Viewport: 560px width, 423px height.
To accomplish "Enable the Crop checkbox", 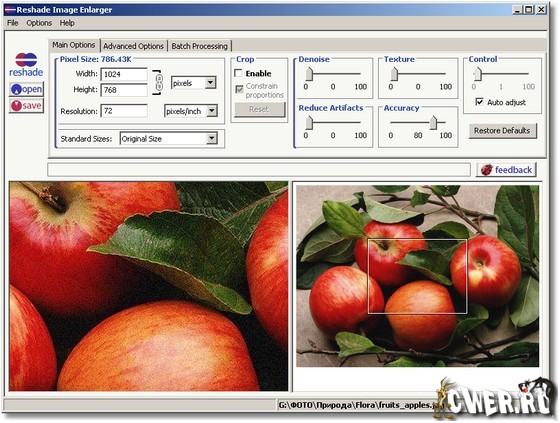I will (239, 73).
